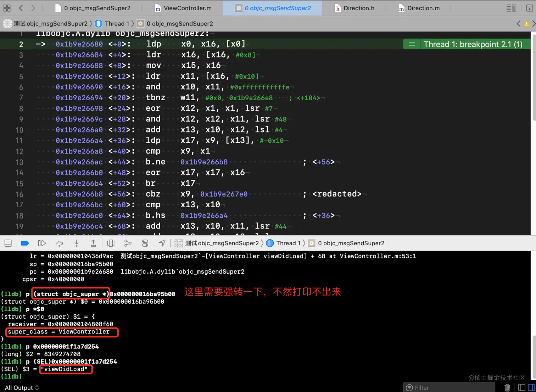This screenshot has width=536, height=392.
Task: Select the active 0 objc_msgSendSuper2 tab
Action: pyautogui.click(x=273, y=8)
